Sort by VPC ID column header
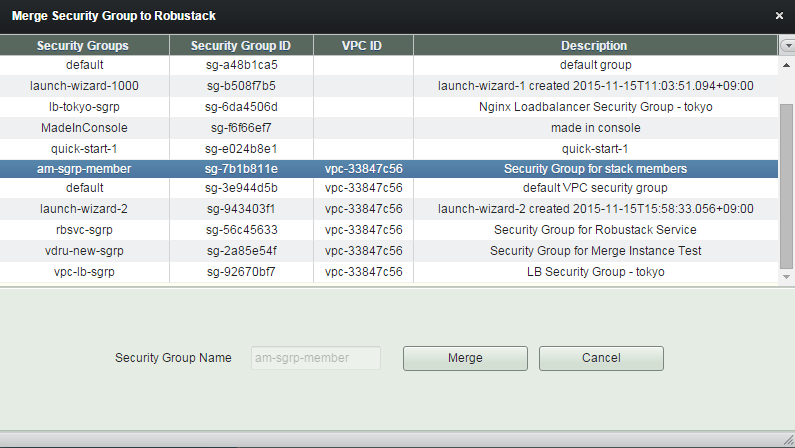795x448 pixels. tap(363, 46)
